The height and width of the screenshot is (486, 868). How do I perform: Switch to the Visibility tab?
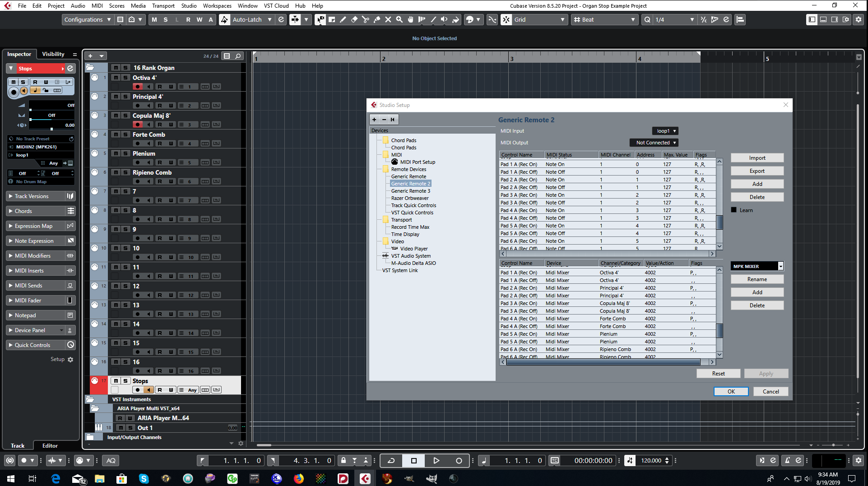[53, 54]
